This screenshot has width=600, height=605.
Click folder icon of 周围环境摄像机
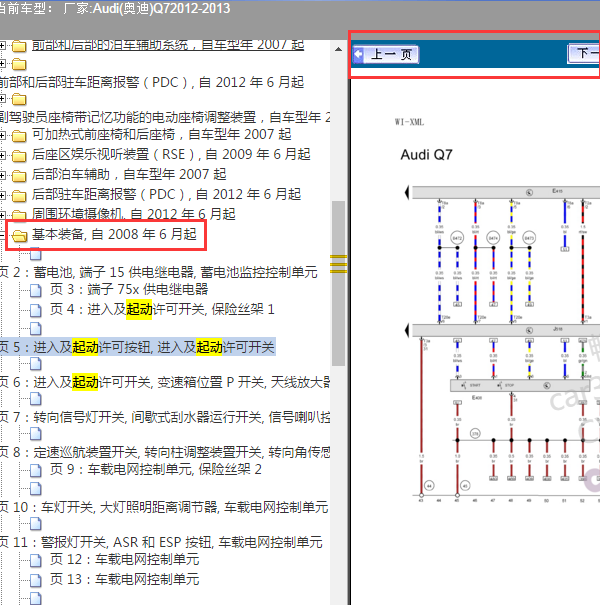[19, 215]
